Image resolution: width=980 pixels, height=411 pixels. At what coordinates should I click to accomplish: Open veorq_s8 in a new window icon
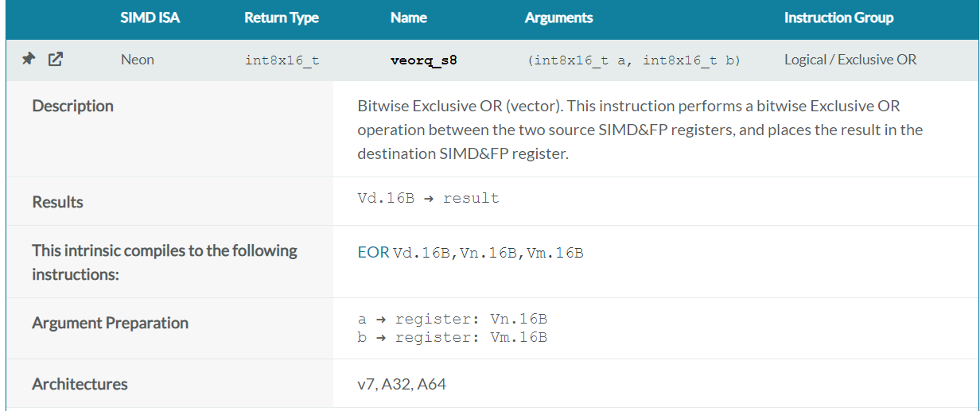55,59
